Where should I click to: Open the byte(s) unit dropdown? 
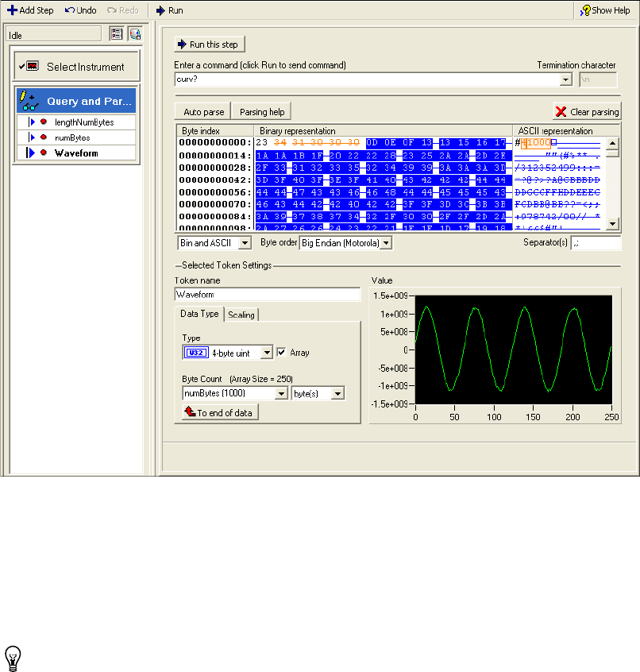tap(337, 393)
